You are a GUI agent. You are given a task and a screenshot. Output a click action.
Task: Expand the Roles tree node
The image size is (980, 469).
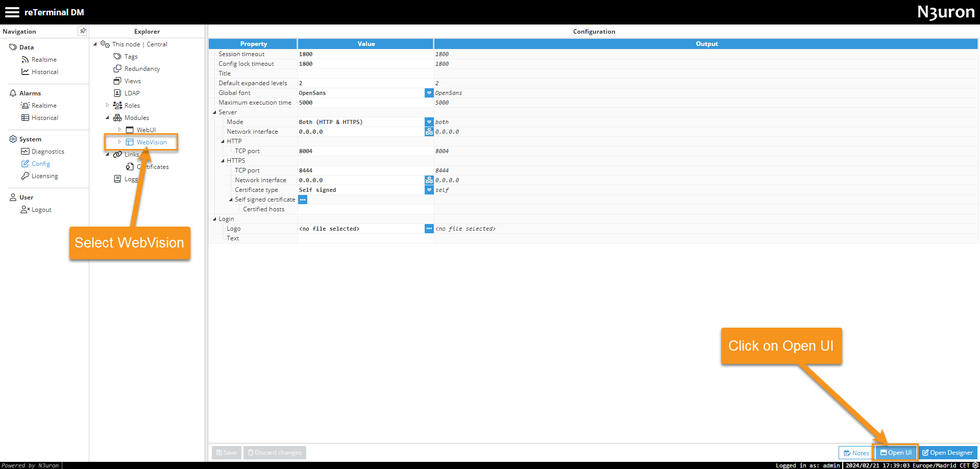(107, 106)
